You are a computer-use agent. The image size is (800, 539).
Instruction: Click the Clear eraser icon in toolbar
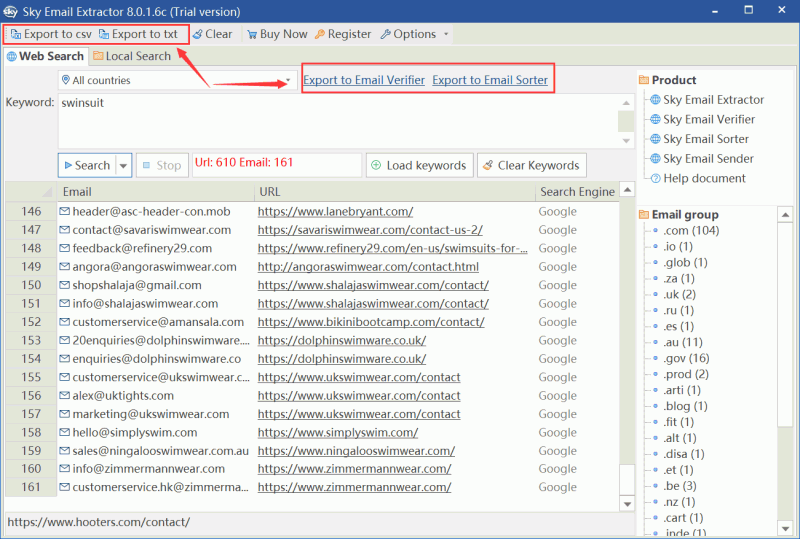click(197, 34)
